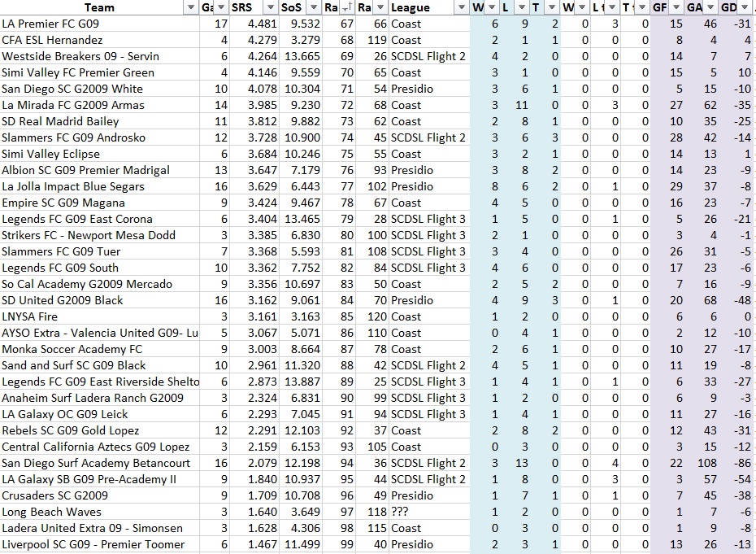Expand the filter on the blue-shaded T column
Viewport: 756px width, 554px height.
(550, 7)
